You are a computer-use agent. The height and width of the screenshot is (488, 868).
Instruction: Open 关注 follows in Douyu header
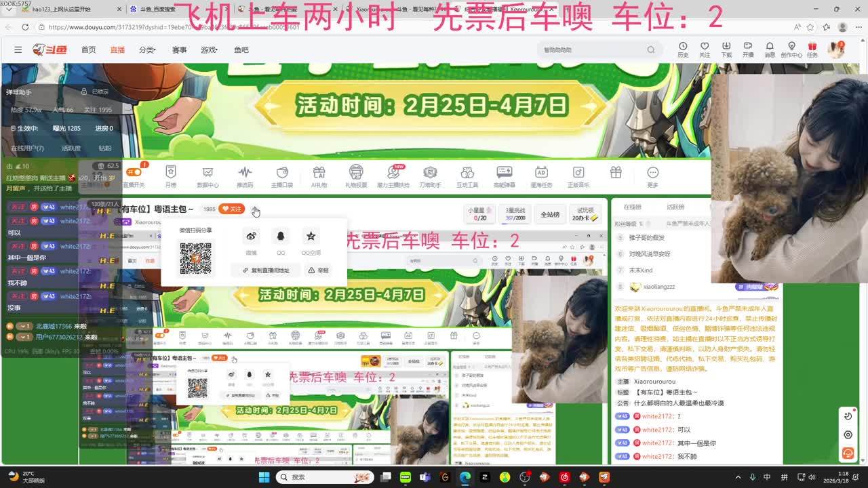click(705, 49)
